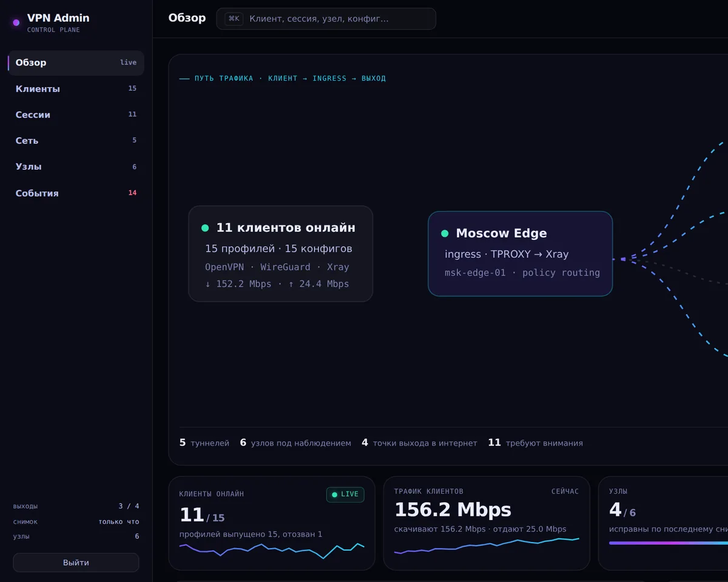Viewport: 728px width, 582px height.
Task: Click ↓ 152.2 Mbps ↑ 24.4 Mbps line
Action: 277,284
